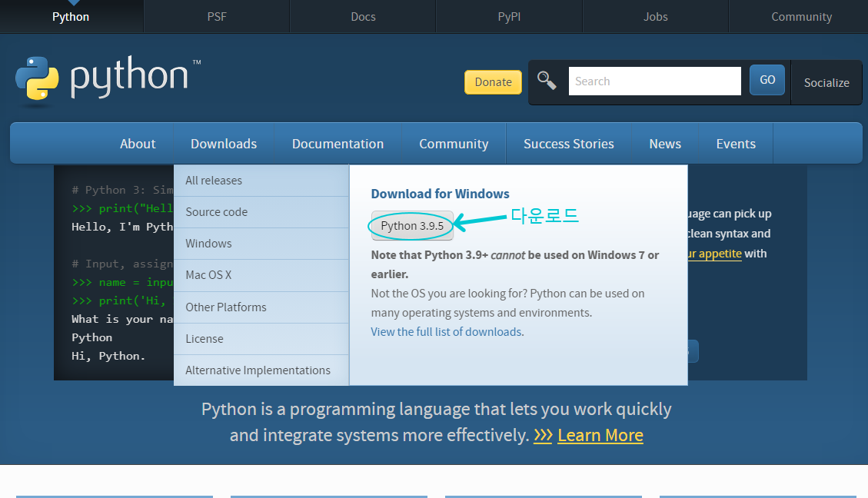Click the Python logo icon

pos(37,78)
